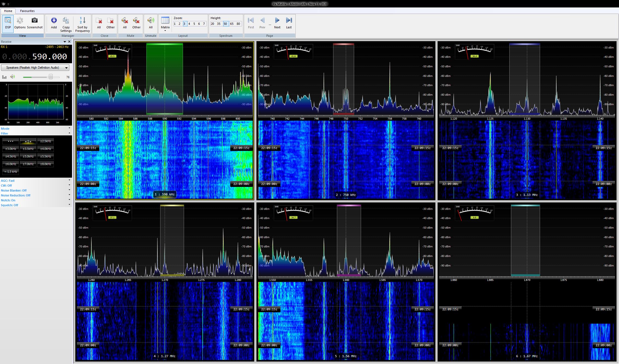The height and width of the screenshot is (364, 619).
Task: Select zoom level 5
Action: pyautogui.click(x=194, y=24)
